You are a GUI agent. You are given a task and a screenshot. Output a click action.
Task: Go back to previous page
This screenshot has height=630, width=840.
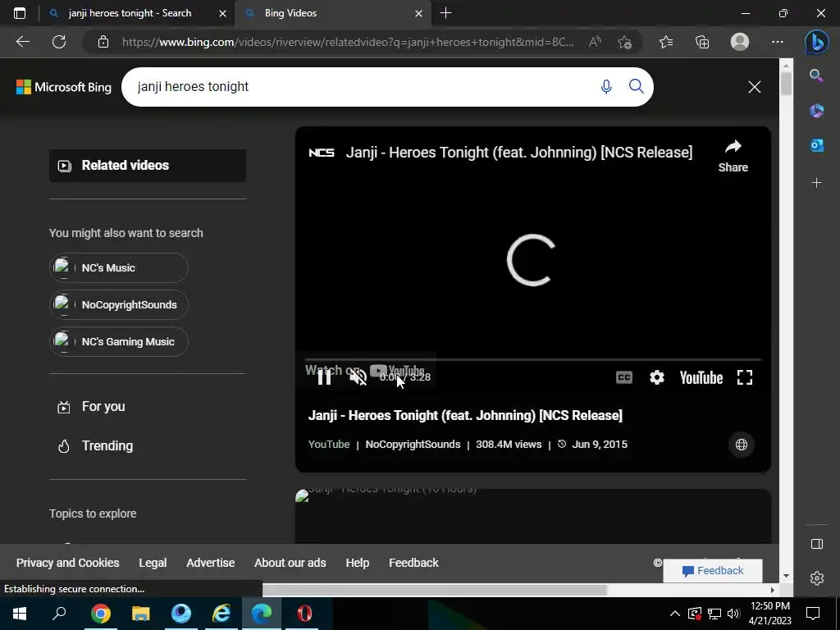[x=22, y=42]
